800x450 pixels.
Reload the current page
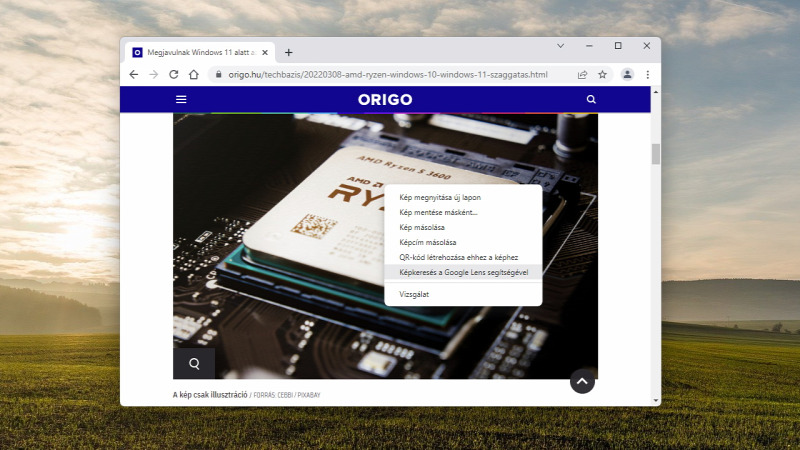tap(173, 74)
